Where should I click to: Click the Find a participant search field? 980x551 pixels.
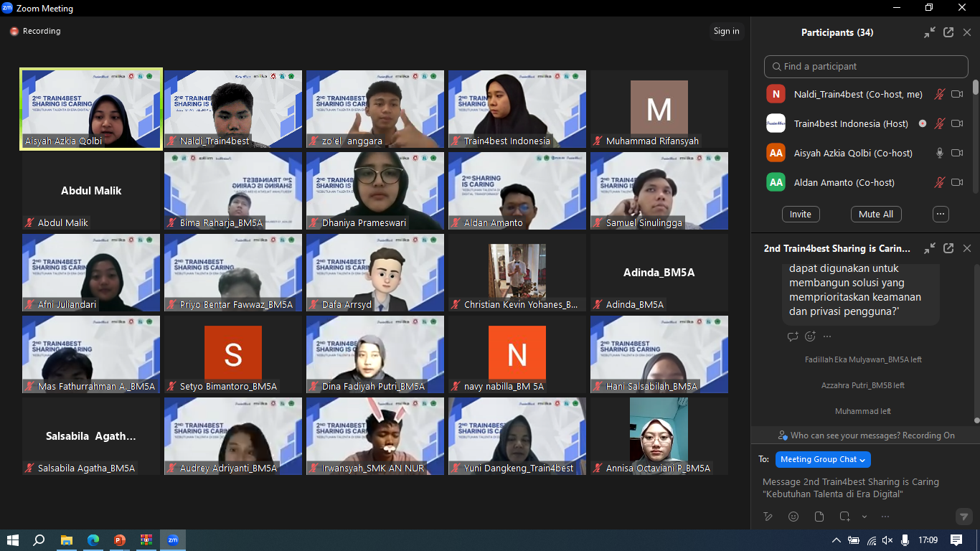pyautogui.click(x=865, y=66)
